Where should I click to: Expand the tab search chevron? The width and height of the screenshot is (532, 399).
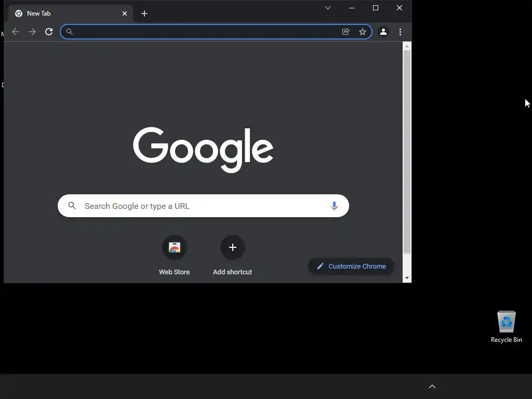pos(328,8)
